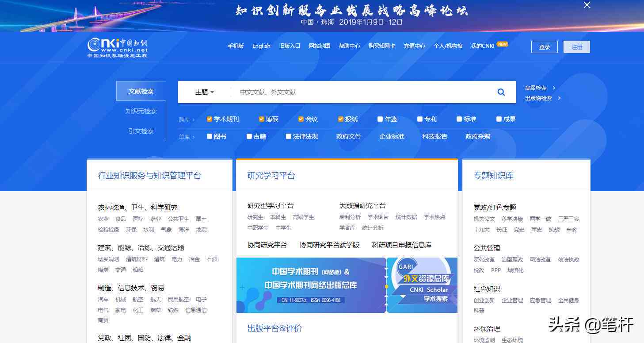Viewport: 644px width, 343px height.
Task: Expand 高级检索 arrow link
Action: [540, 88]
